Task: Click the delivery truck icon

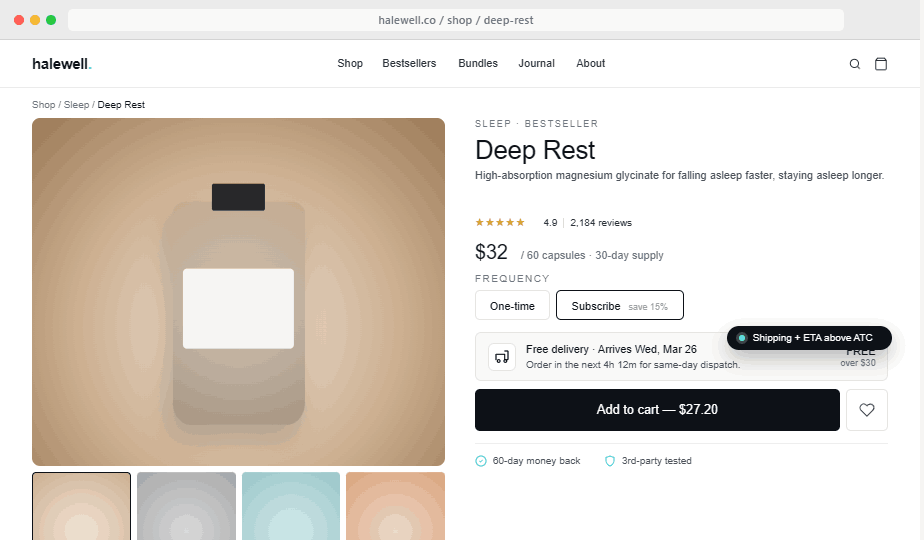Action: click(x=502, y=357)
